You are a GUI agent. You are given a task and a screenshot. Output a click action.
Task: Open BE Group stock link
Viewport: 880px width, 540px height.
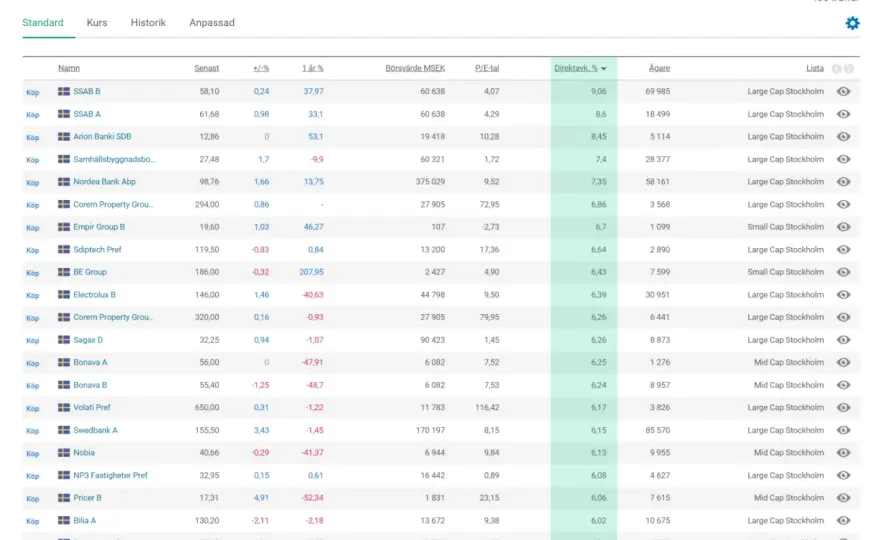(x=90, y=272)
